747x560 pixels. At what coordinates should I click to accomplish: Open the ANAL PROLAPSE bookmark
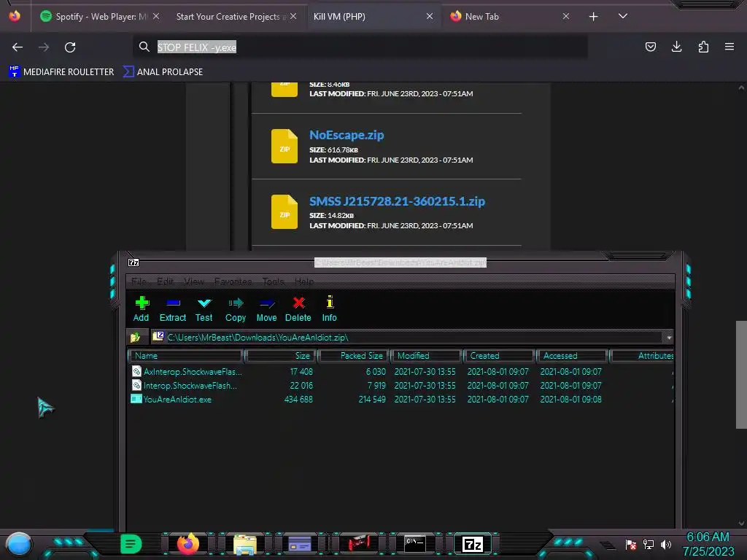(x=163, y=72)
